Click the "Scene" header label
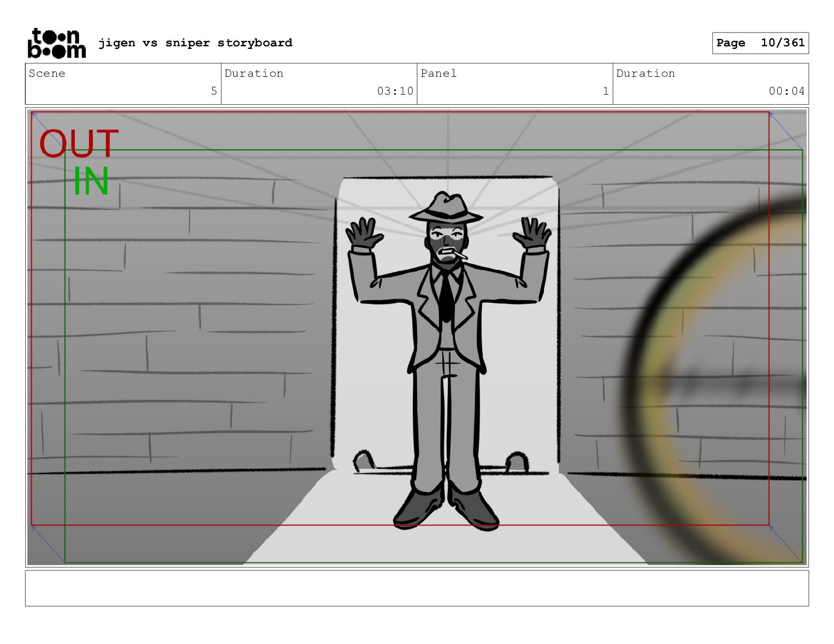This screenshot has height=644, width=834. point(47,73)
